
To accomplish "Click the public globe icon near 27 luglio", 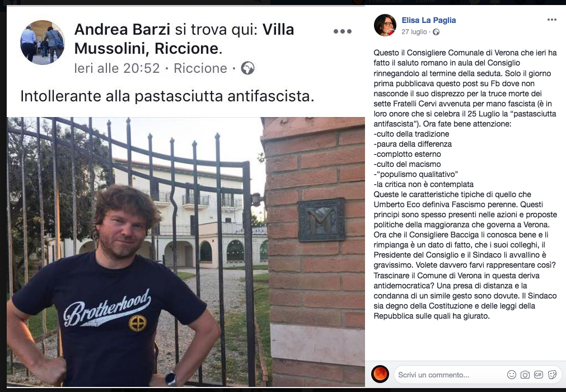I will pyautogui.click(x=436, y=32).
